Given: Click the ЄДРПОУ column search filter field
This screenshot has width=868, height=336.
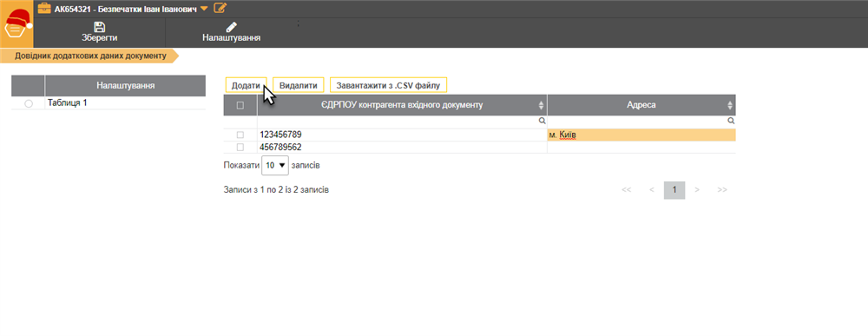Looking at the screenshot, I should 402,121.
